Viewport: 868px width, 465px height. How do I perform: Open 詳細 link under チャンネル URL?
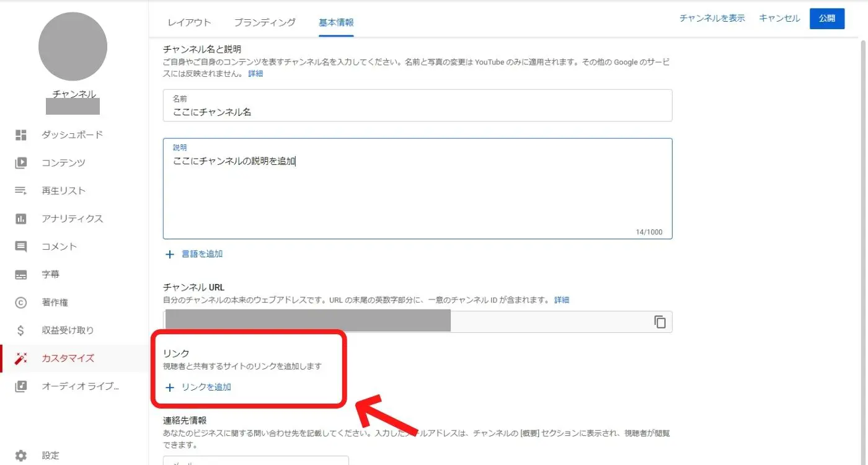562,300
